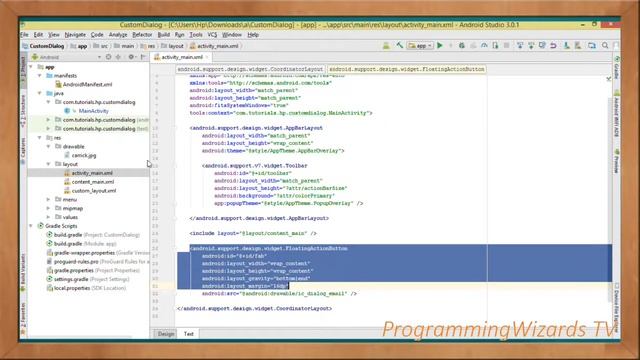Click CoordinatorLayout editor breadcrumb

click(250, 69)
